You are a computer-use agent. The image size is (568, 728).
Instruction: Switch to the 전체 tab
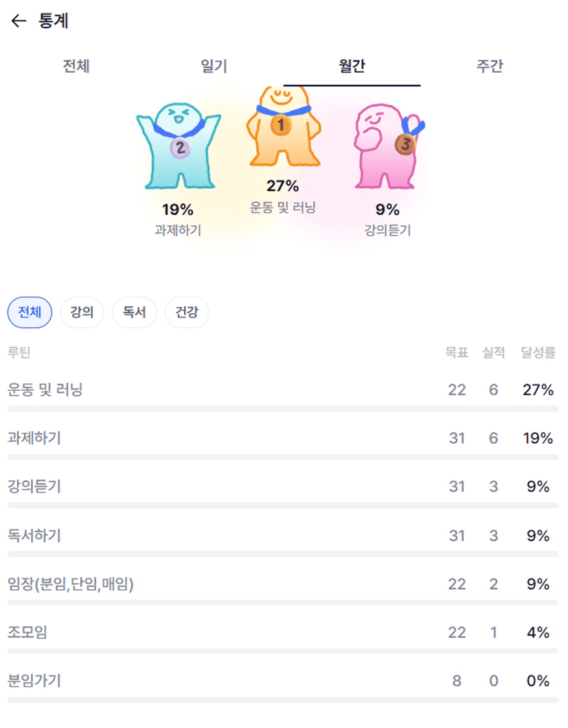[x=76, y=67]
